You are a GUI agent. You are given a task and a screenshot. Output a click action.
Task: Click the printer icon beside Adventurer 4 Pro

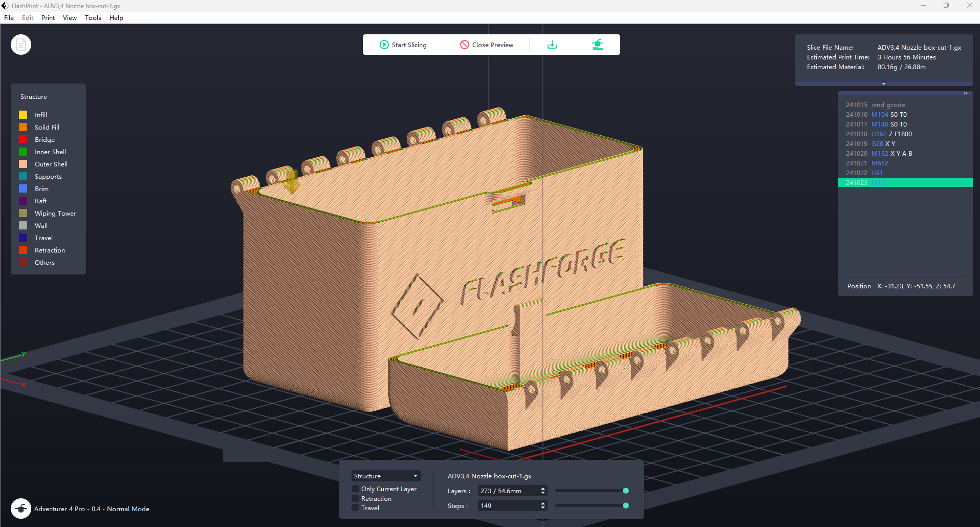21,509
